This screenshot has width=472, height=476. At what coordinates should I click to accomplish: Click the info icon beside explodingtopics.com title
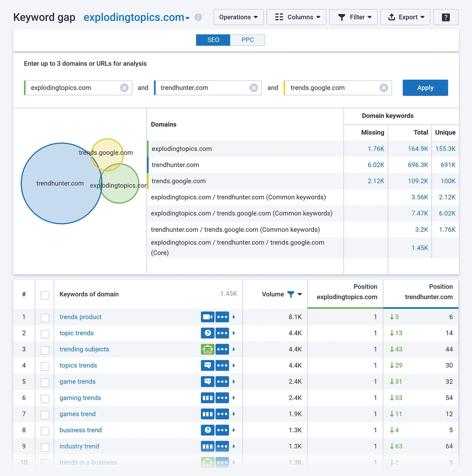(x=198, y=17)
